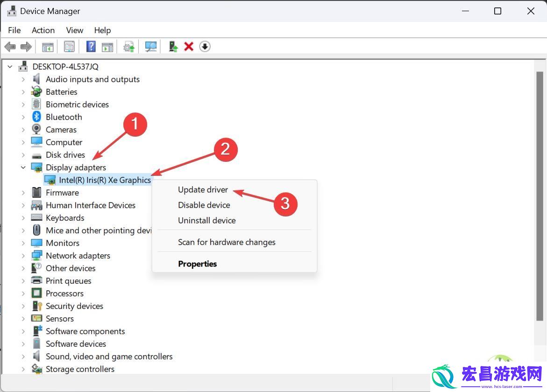Click the red X Uninstall device toolbar icon
547x392 pixels.
click(189, 46)
